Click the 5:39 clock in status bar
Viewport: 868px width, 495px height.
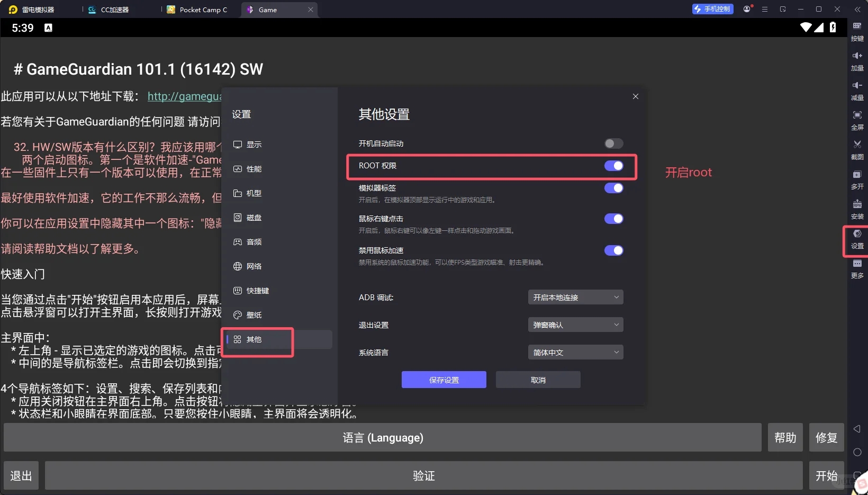23,28
